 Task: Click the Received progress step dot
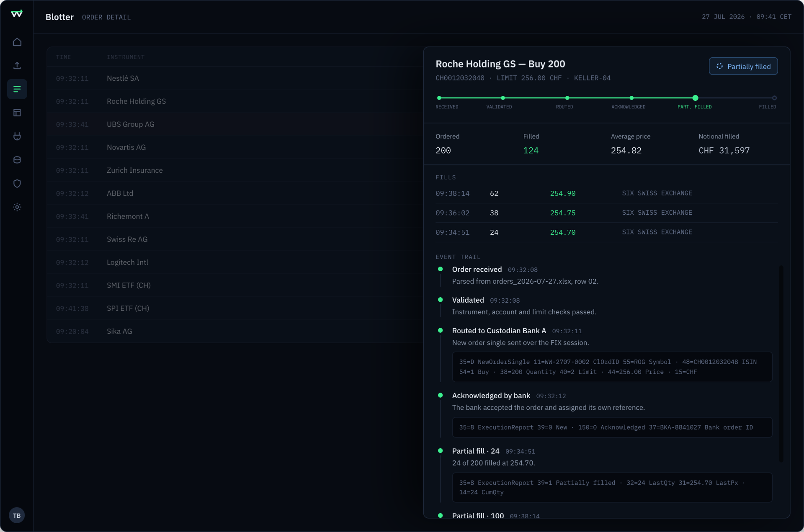click(439, 98)
